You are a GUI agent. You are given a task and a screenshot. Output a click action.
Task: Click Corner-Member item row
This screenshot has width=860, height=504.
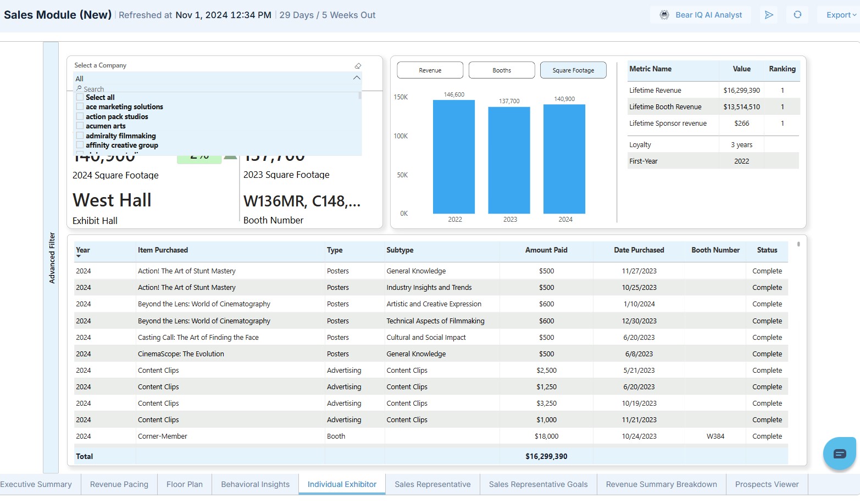431,436
